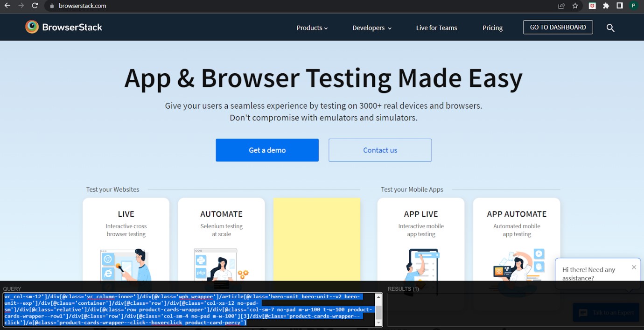Image resolution: width=644 pixels, height=330 pixels.
Task: Expand the Developers dropdown
Action: [371, 28]
